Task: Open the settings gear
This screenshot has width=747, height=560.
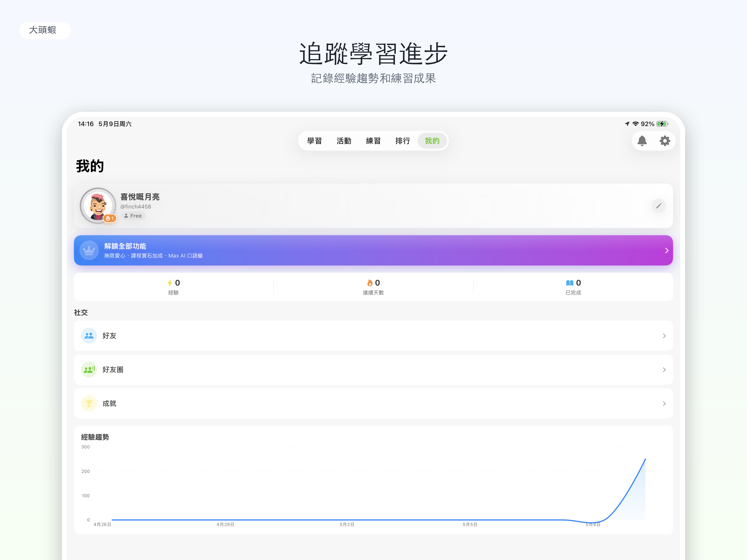Action: (664, 141)
